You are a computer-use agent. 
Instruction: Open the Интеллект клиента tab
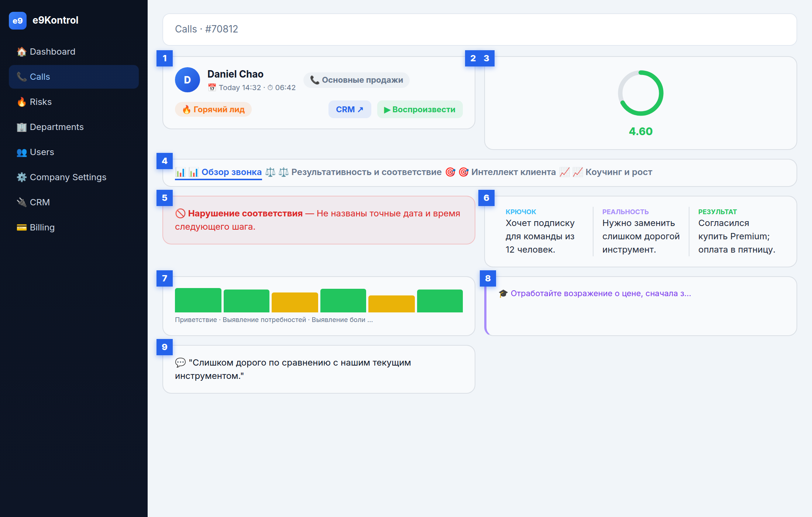[x=500, y=172]
